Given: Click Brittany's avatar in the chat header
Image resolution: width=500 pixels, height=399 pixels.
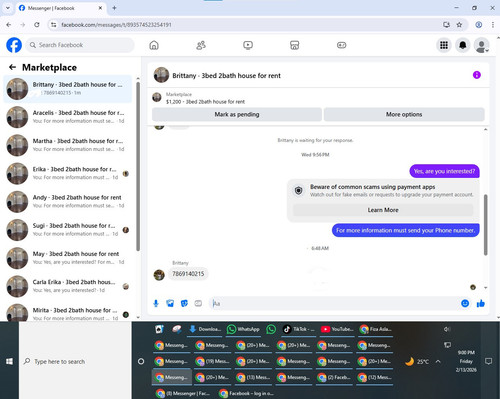Looking at the screenshot, I should pos(161,75).
